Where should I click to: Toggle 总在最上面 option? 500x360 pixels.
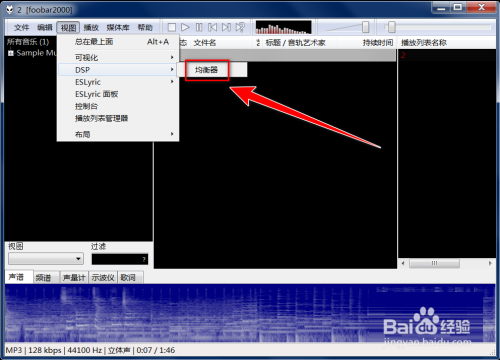[x=118, y=42]
